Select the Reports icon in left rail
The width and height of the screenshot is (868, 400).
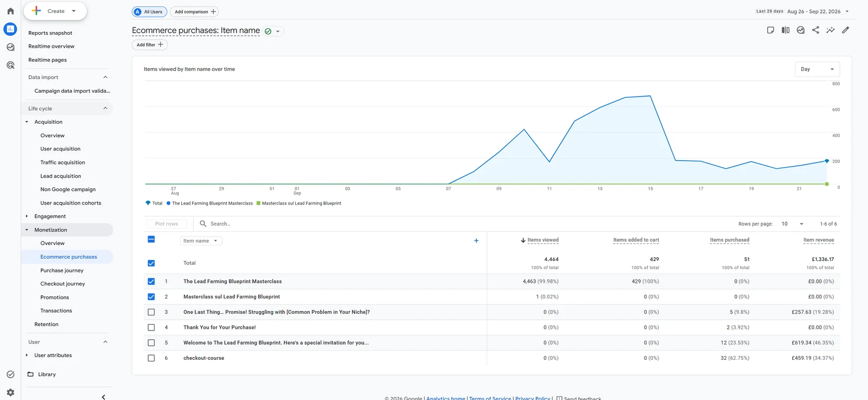pyautogui.click(x=10, y=29)
